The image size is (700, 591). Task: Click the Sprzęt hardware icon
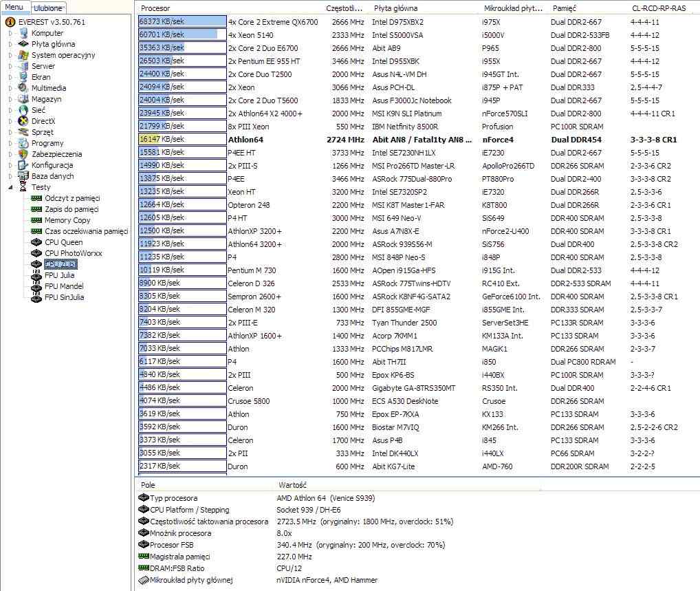23,132
